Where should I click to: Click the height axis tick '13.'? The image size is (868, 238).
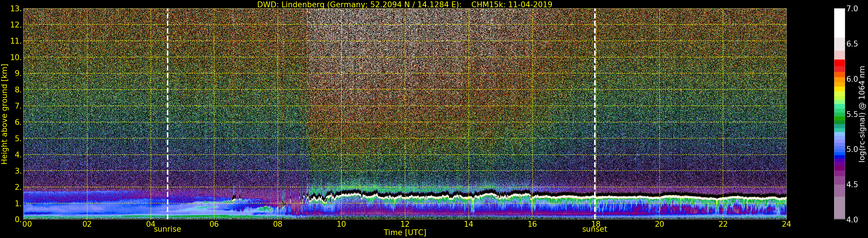point(16,9)
